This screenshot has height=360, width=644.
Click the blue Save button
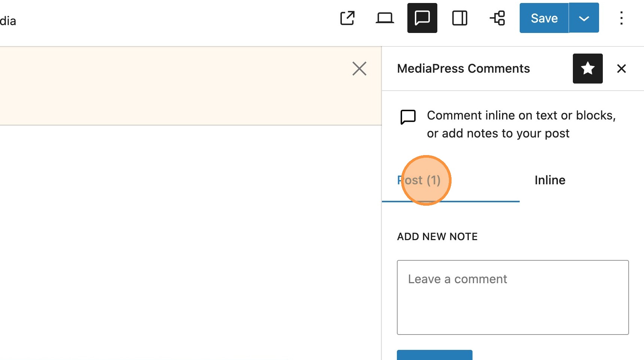[x=544, y=18]
